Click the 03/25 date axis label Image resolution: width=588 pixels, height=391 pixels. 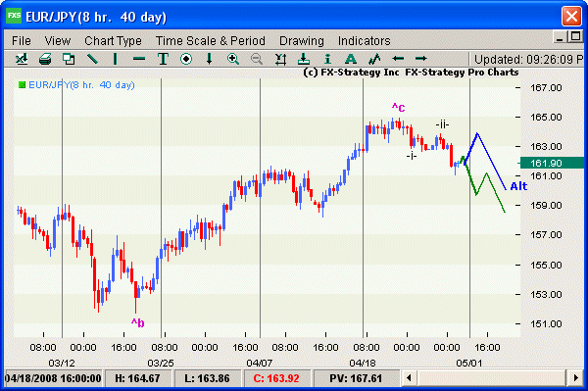click(x=161, y=363)
